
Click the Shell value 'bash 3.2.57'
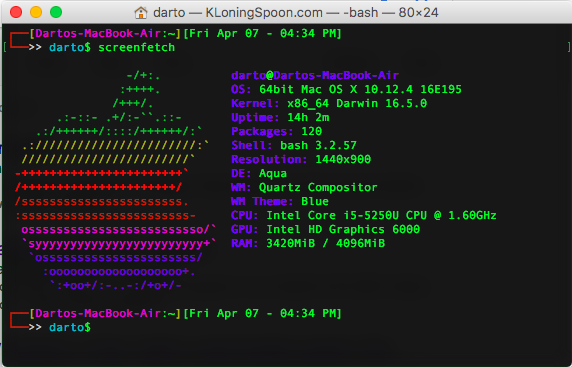click(318, 146)
